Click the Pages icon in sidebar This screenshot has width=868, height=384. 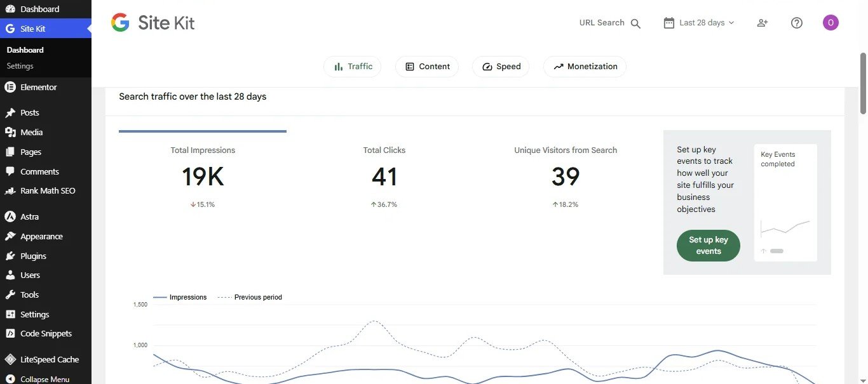click(10, 152)
